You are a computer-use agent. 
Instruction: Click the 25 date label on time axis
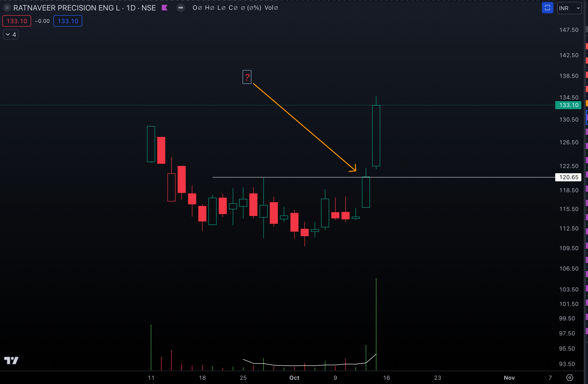[x=243, y=378]
